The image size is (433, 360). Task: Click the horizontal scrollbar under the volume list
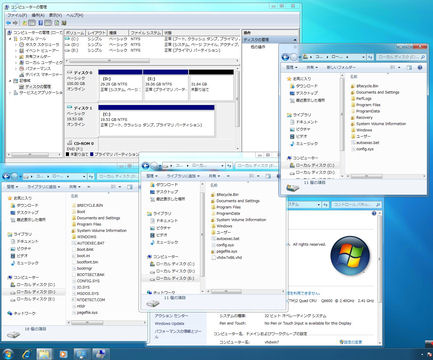pos(152,61)
